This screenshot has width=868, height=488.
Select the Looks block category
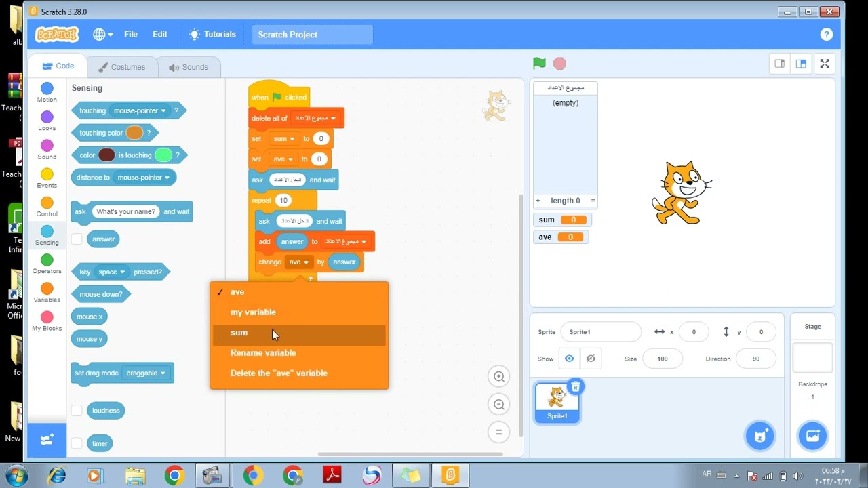[47, 121]
